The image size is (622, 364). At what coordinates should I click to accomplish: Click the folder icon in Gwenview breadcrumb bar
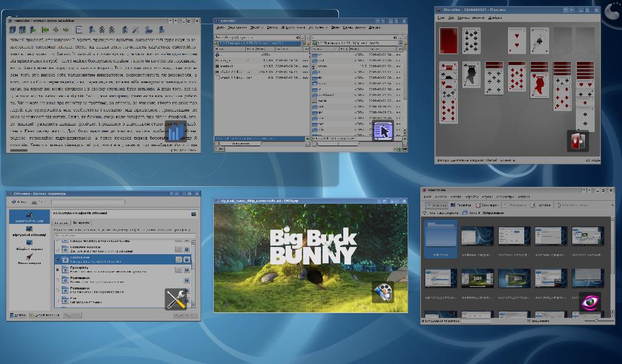coord(465,213)
